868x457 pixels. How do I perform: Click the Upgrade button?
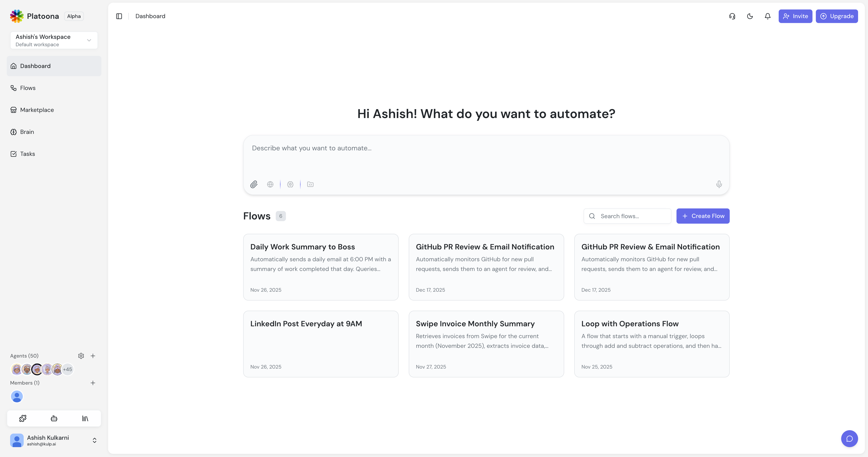[837, 16]
